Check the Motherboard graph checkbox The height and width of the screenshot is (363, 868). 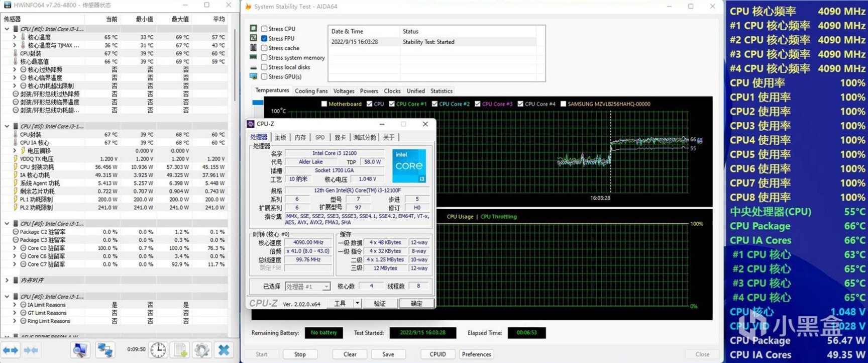click(x=324, y=104)
